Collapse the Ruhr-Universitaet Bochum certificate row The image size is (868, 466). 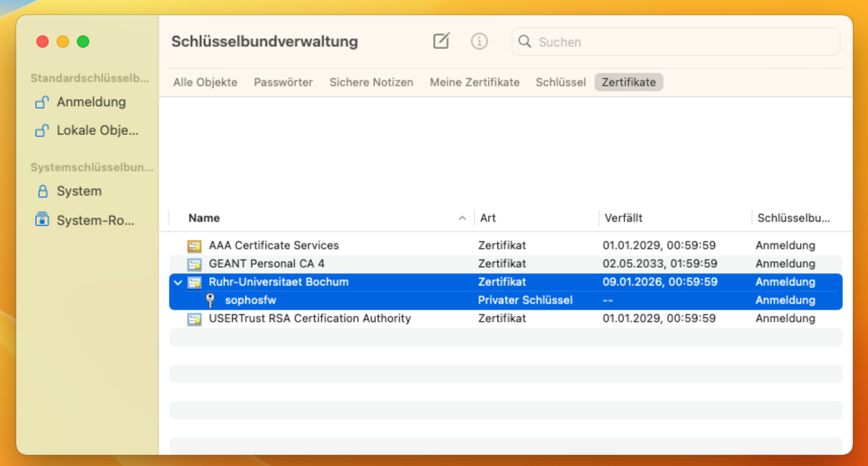(x=178, y=283)
